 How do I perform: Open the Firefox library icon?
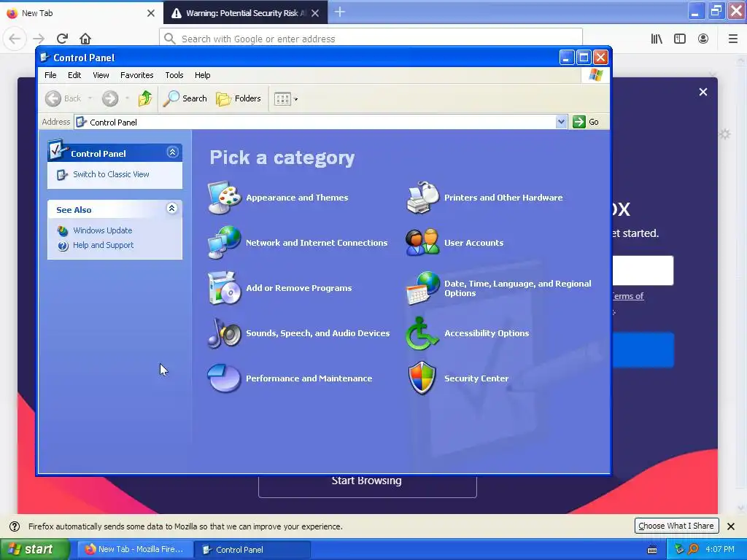point(657,39)
